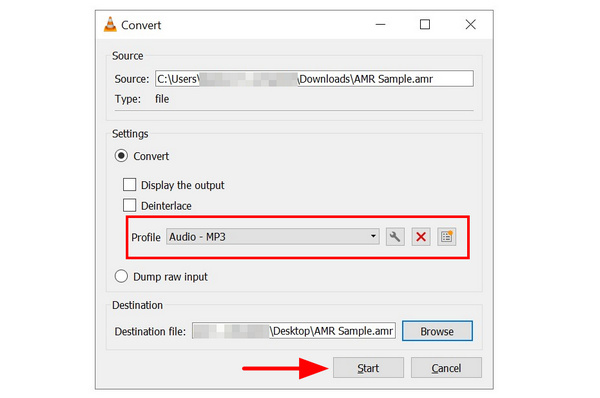Viewport: 600px width, 398px height.
Task: Click the Start button
Action: tap(368, 368)
